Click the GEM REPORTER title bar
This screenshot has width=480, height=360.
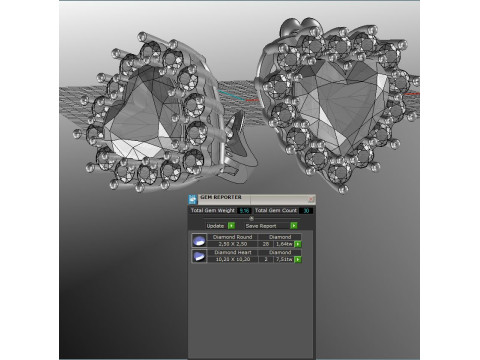(252, 199)
